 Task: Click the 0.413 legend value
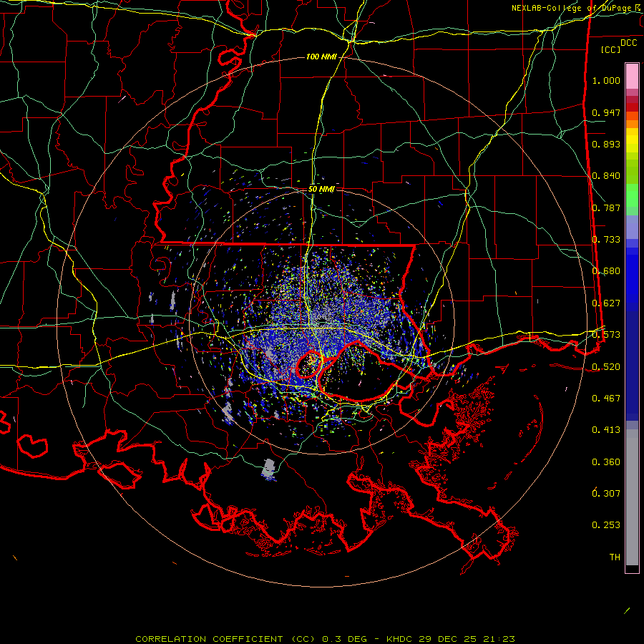(606, 430)
